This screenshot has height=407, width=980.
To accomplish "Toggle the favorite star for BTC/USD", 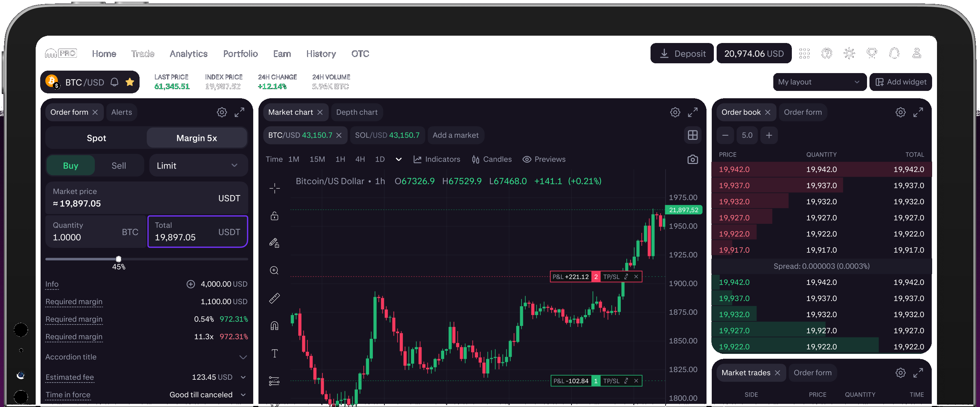I will (x=130, y=82).
